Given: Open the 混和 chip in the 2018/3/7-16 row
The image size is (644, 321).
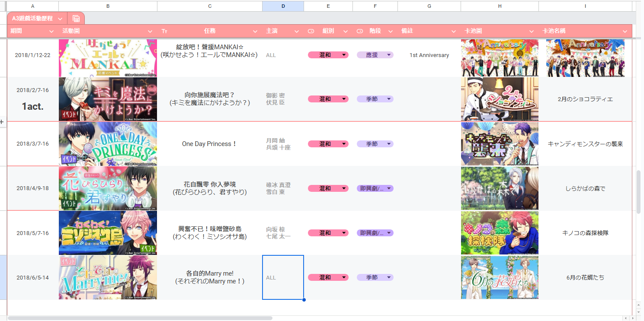Looking at the screenshot, I should 328,144.
